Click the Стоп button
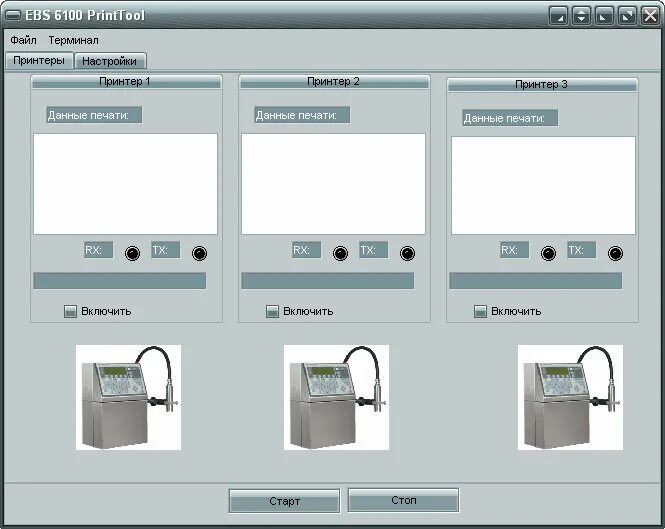Viewport: 665px width, 529px height. (x=403, y=501)
